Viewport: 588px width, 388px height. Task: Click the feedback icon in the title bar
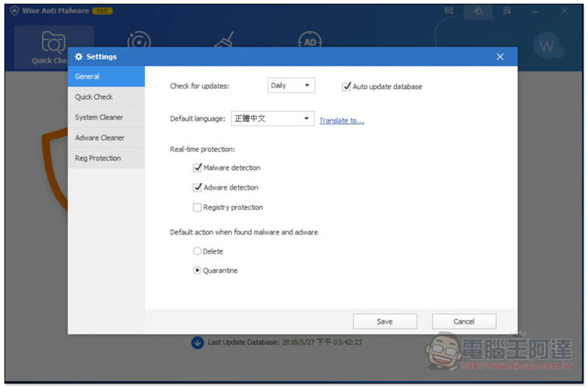click(448, 11)
